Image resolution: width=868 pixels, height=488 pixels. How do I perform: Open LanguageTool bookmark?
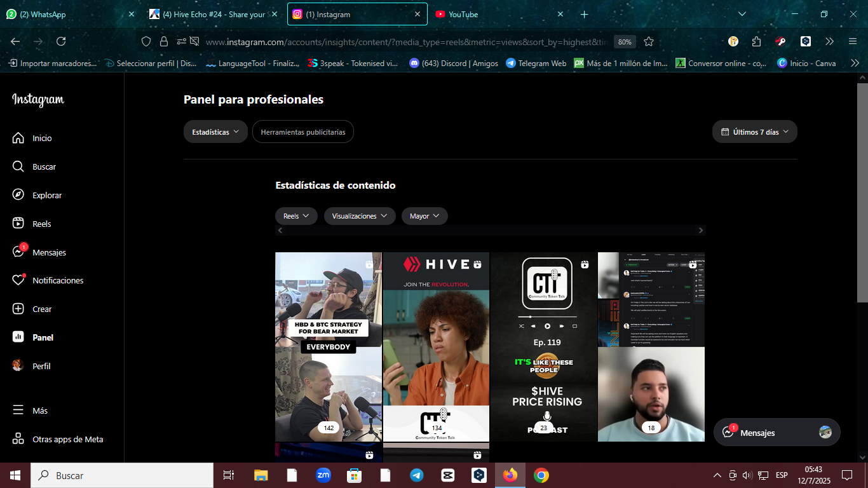pyautogui.click(x=252, y=64)
